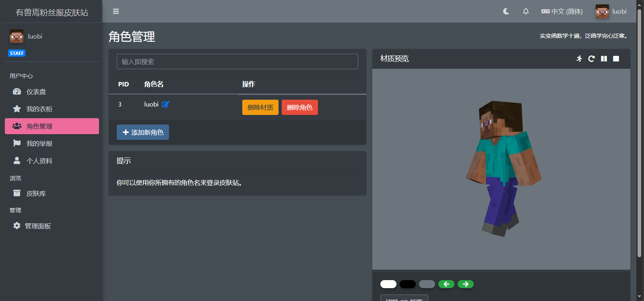This screenshot has width=644, height=301.
Task: Pause the texture preview animation
Action: 604,59
